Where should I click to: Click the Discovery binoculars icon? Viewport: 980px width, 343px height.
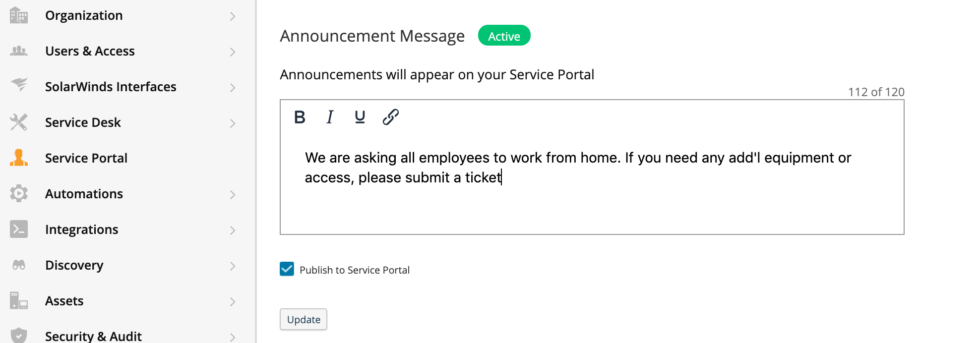point(18,265)
